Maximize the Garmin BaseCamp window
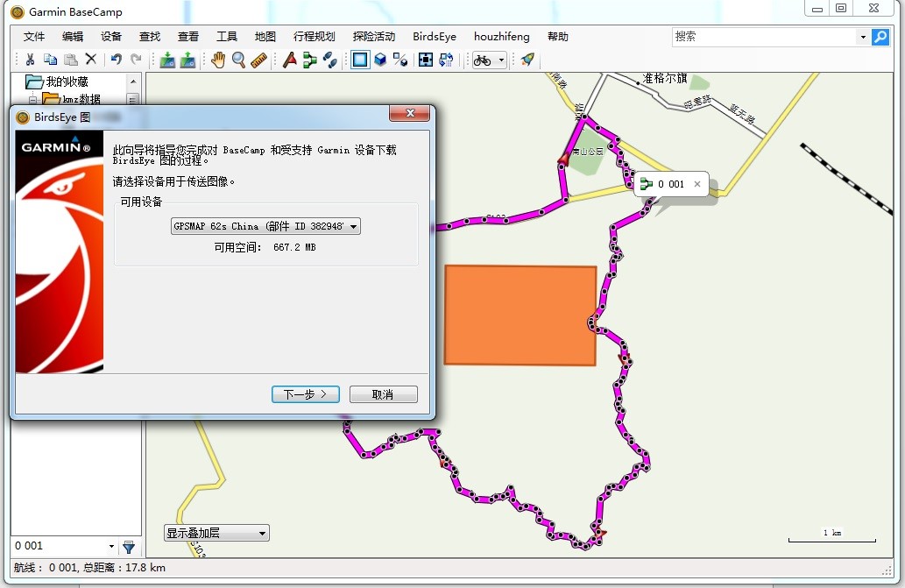This screenshot has width=905, height=588. (x=841, y=9)
